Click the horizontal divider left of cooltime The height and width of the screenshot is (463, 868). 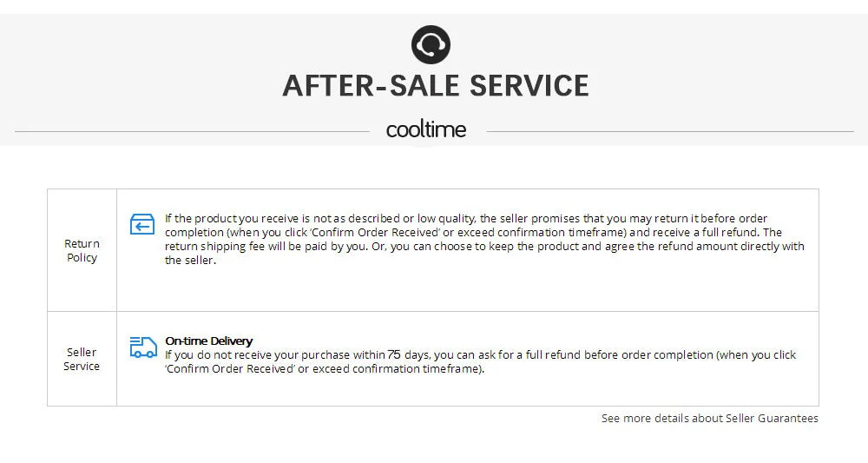192,131
